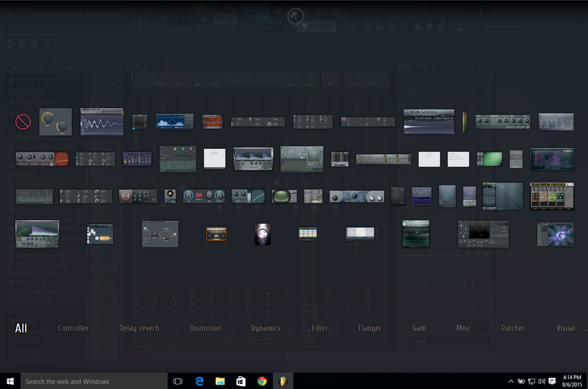Open the Delay reverb category

pos(139,328)
